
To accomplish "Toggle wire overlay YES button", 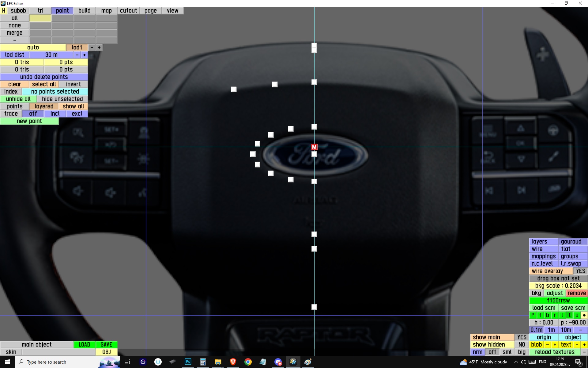I will tap(580, 271).
